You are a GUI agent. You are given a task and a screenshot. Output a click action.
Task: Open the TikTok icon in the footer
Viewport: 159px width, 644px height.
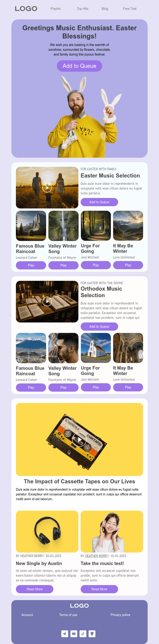[x=83, y=634]
